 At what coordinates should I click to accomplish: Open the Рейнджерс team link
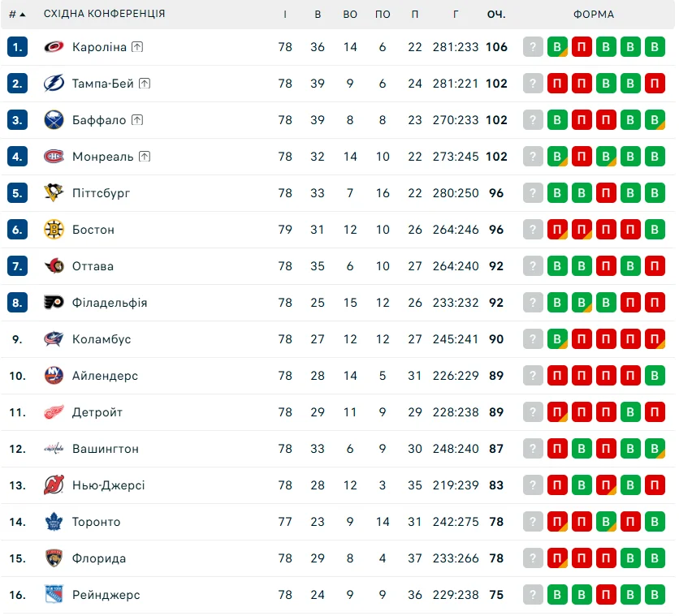pyautogui.click(x=106, y=595)
